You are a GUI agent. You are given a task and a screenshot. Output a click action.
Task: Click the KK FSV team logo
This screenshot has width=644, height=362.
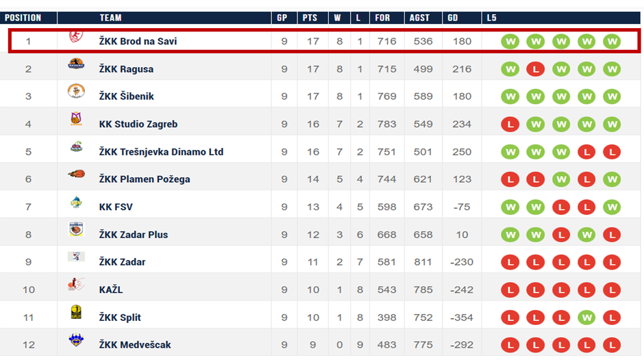(x=76, y=203)
